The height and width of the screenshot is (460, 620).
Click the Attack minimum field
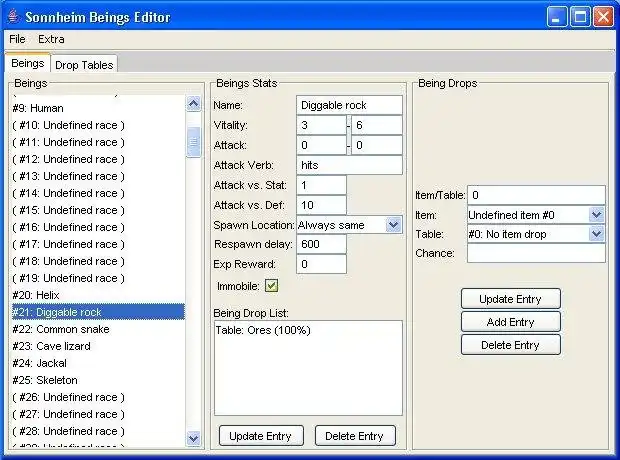321,145
